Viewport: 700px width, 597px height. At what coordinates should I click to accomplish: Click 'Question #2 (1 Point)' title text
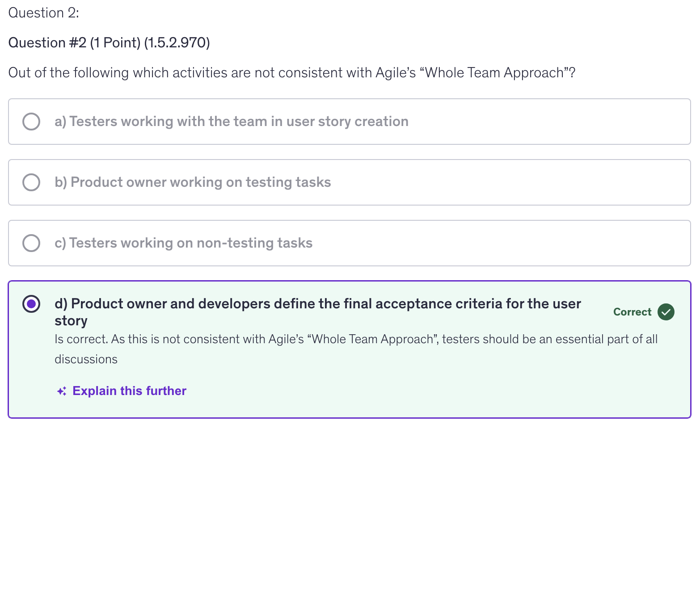point(109,43)
